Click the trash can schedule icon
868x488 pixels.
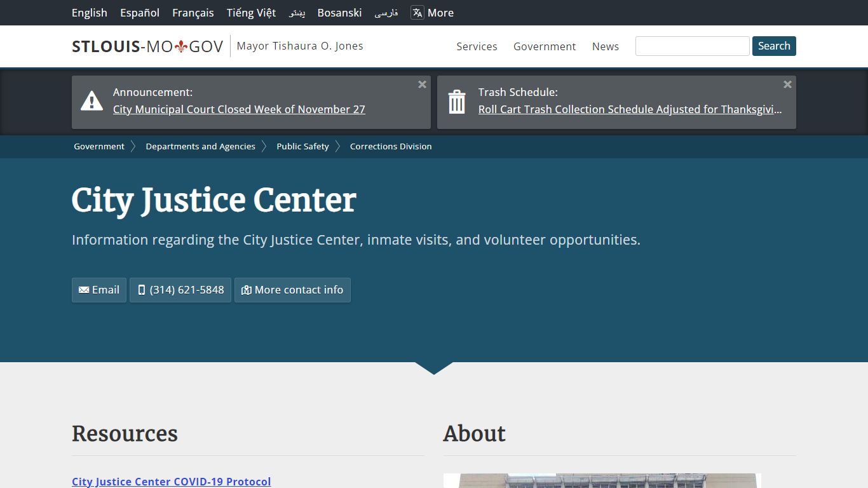click(x=457, y=102)
